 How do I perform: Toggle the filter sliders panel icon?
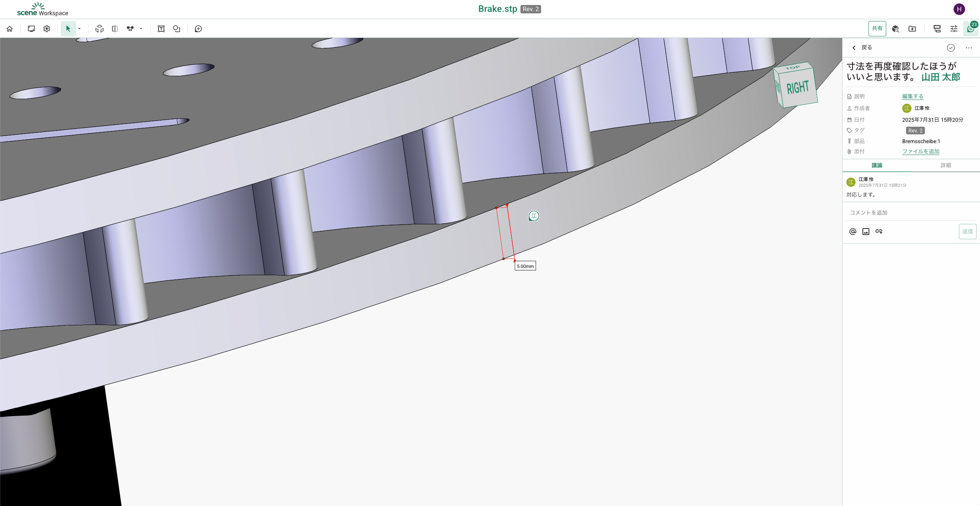click(954, 29)
